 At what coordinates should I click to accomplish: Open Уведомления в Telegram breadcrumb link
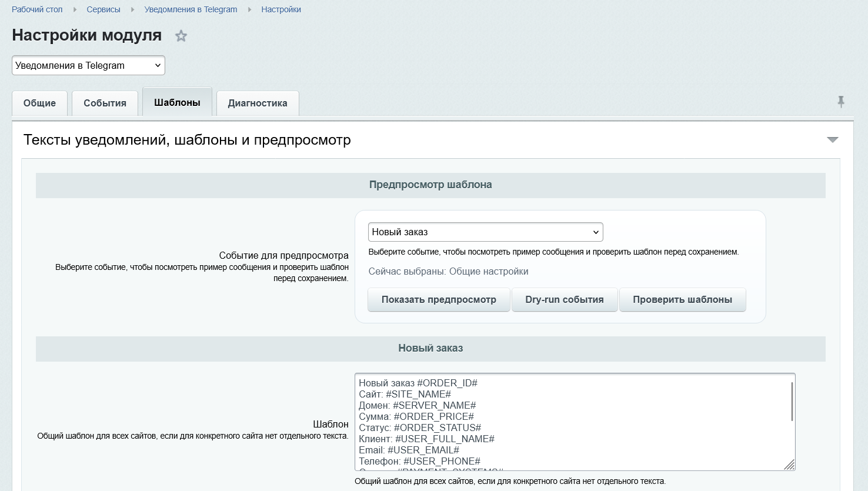pos(191,9)
